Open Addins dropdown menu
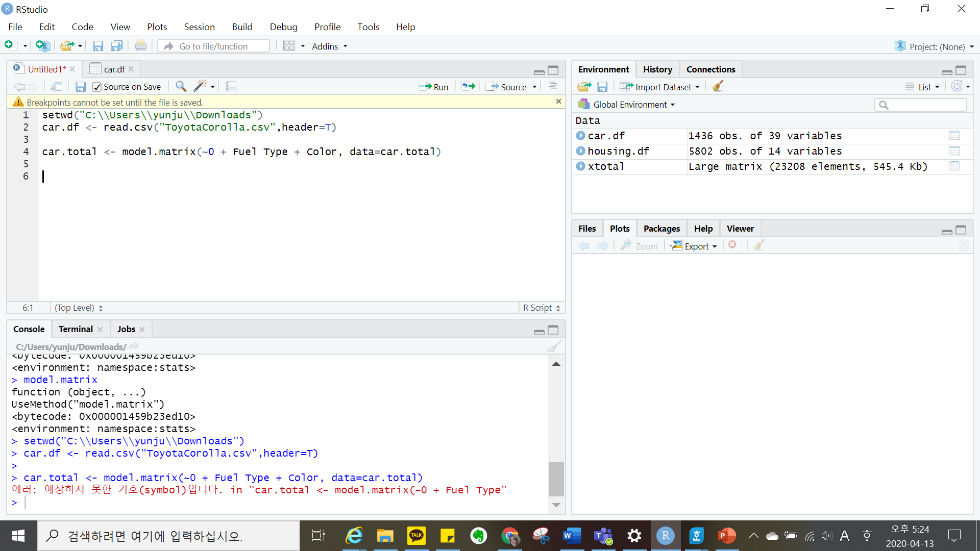 tap(330, 46)
